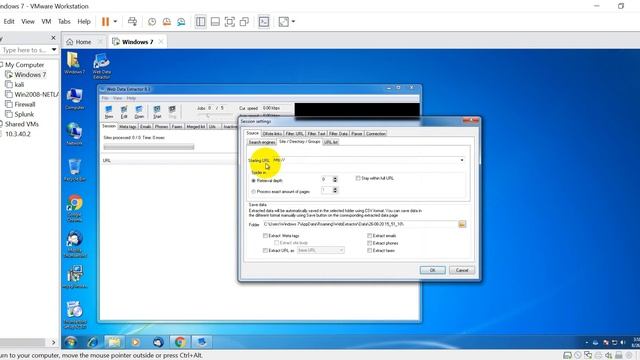Select the Computer desktop icon

click(x=75, y=98)
